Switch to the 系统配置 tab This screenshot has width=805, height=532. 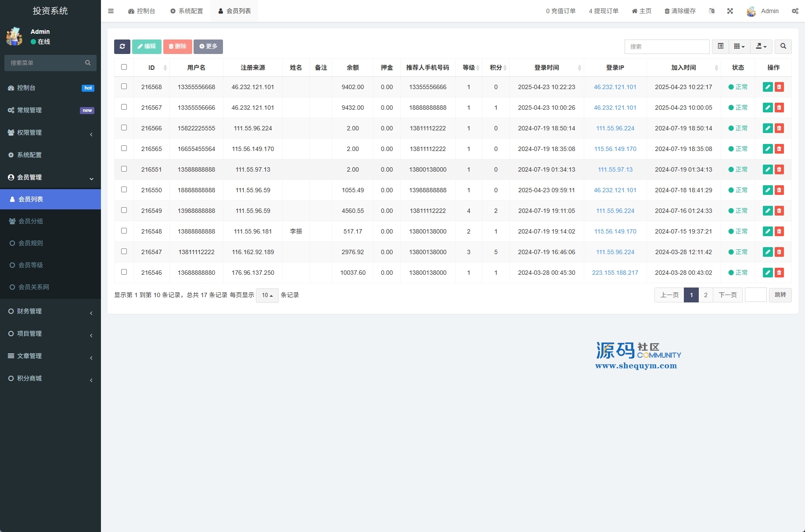[187, 11]
